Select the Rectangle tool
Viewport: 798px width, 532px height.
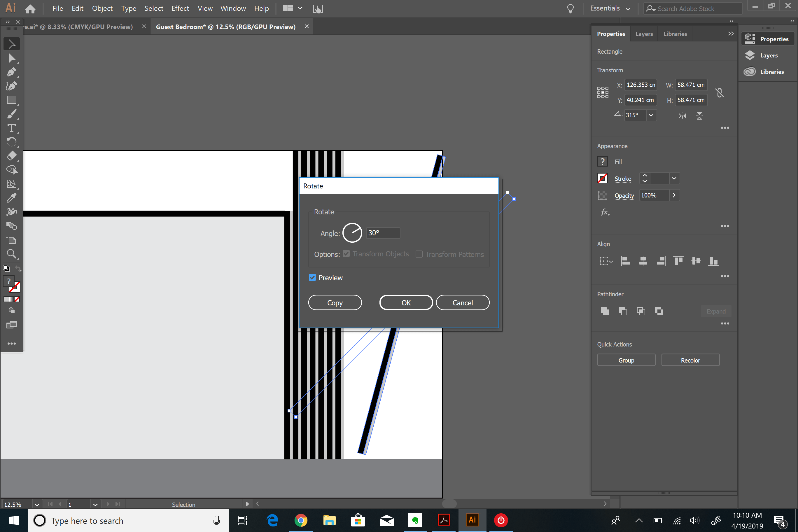tap(12, 100)
